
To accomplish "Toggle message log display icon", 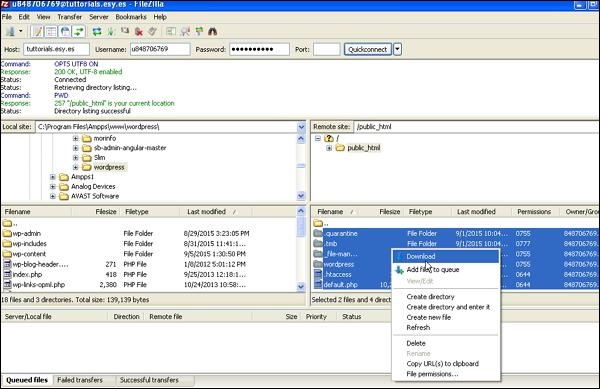I will 37,32.
